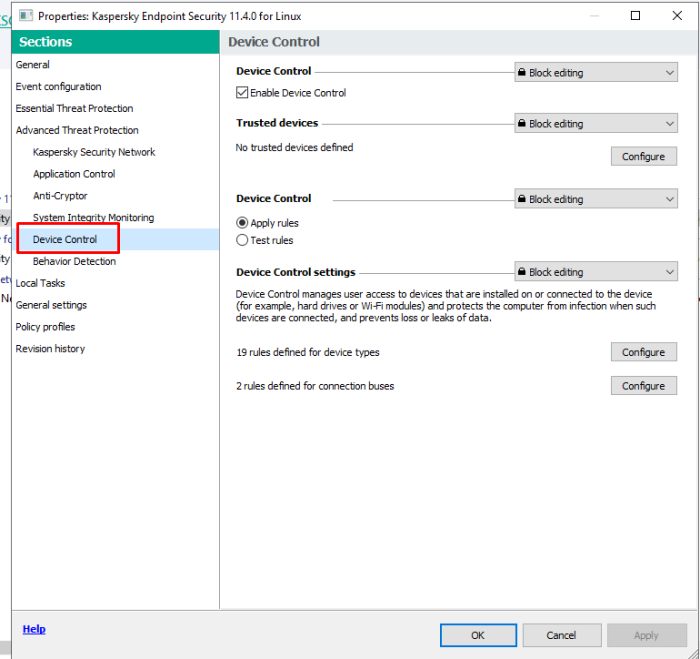Click the Cancel button
The width and height of the screenshot is (700, 659).
click(x=562, y=635)
